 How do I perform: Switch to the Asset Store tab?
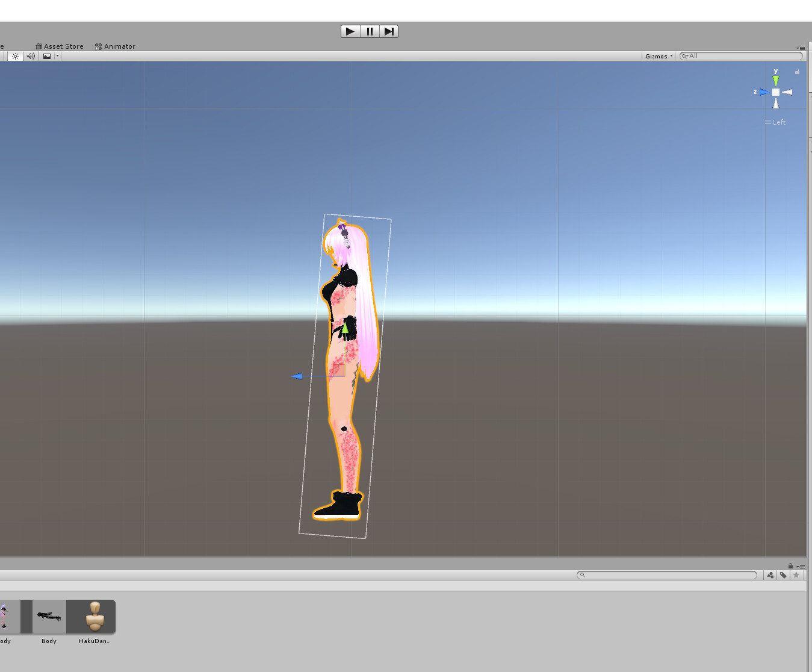pyautogui.click(x=59, y=46)
